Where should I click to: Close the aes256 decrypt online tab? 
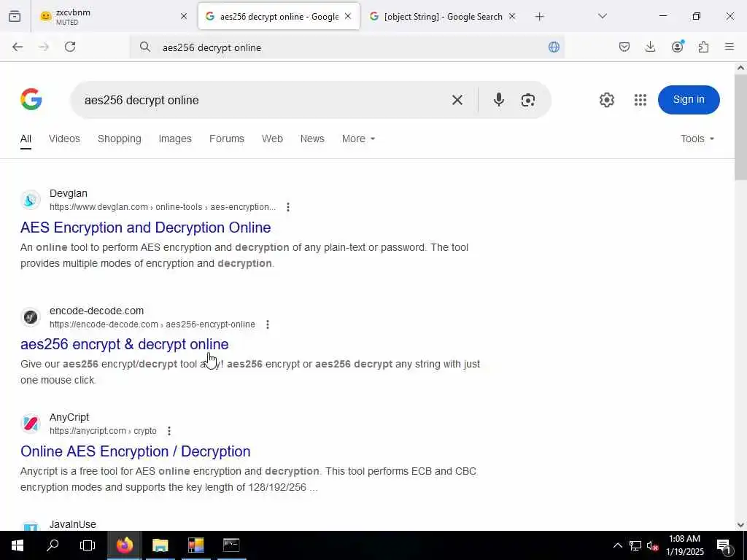click(348, 17)
